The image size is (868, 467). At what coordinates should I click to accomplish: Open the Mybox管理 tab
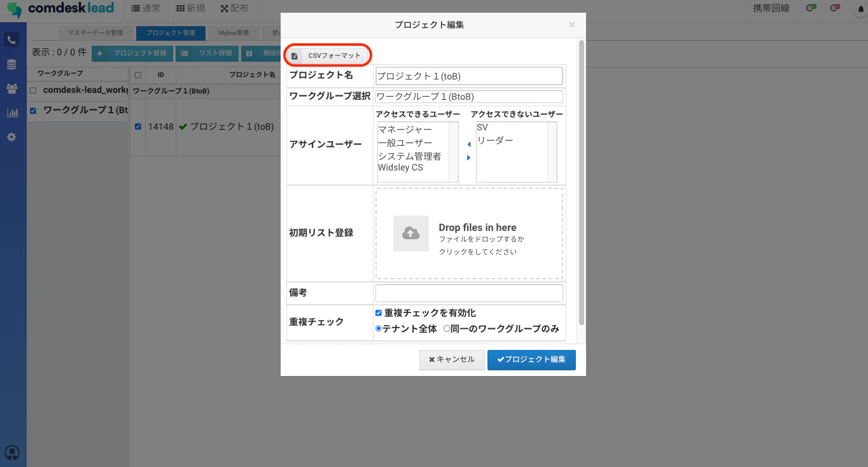tap(234, 32)
